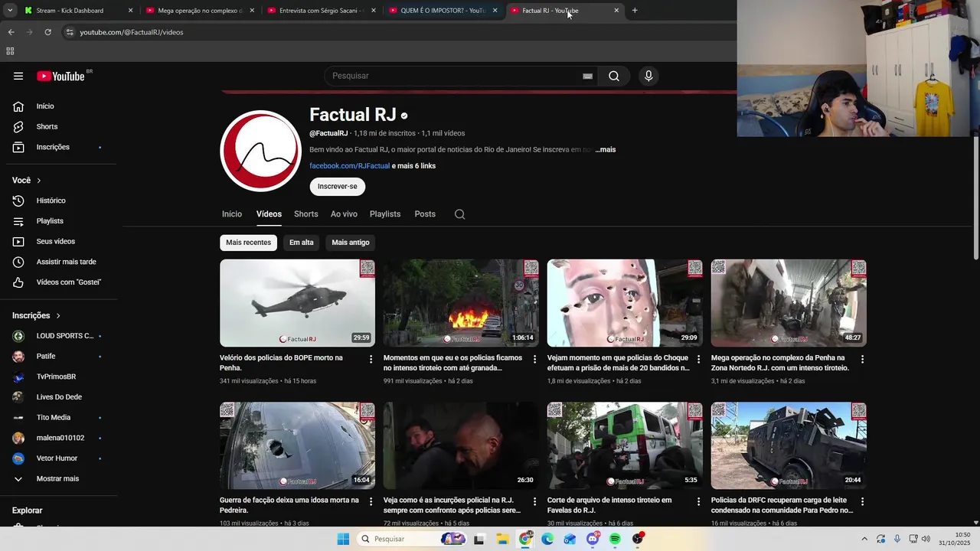Open the 'e mais 6 links' link
Image resolution: width=980 pixels, height=551 pixels.
coord(413,166)
